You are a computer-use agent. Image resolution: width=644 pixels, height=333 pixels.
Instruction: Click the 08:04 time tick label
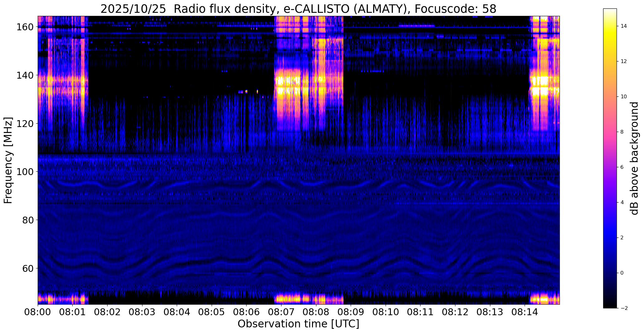coord(177,312)
